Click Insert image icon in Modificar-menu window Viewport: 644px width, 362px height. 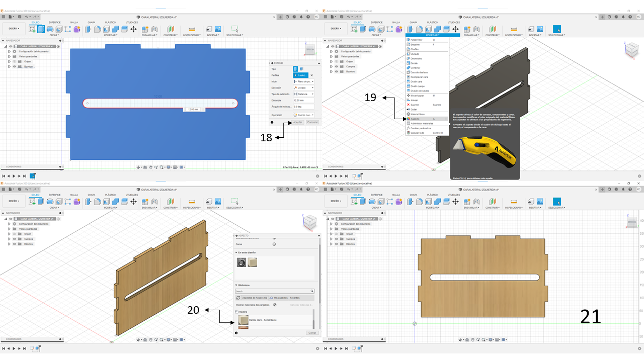540,29
